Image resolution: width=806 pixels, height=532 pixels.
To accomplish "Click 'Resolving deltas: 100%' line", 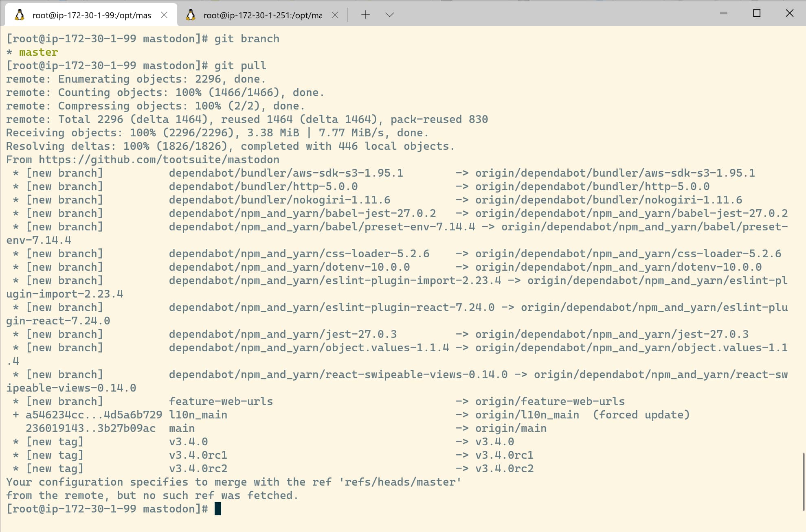I will click(231, 146).
